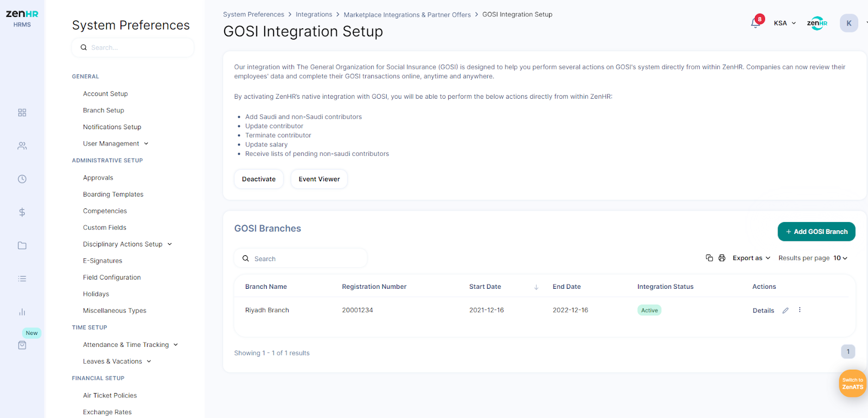
Task: Open the Event Viewer
Action: point(319,179)
